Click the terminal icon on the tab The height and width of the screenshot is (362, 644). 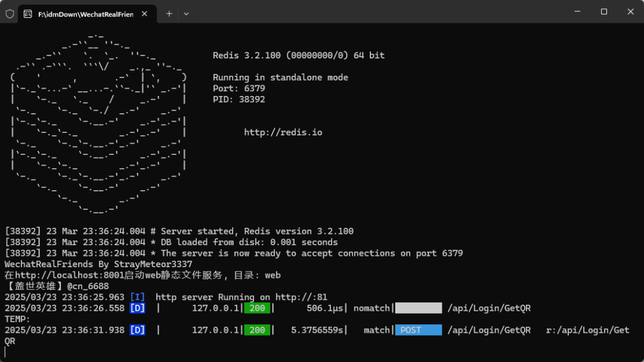[x=28, y=14]
